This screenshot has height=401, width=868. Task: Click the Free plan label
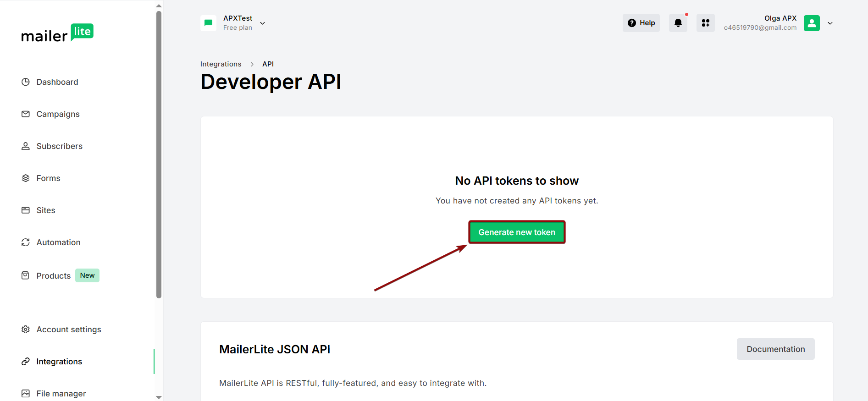pyautogui.click(x=238, y=28)
